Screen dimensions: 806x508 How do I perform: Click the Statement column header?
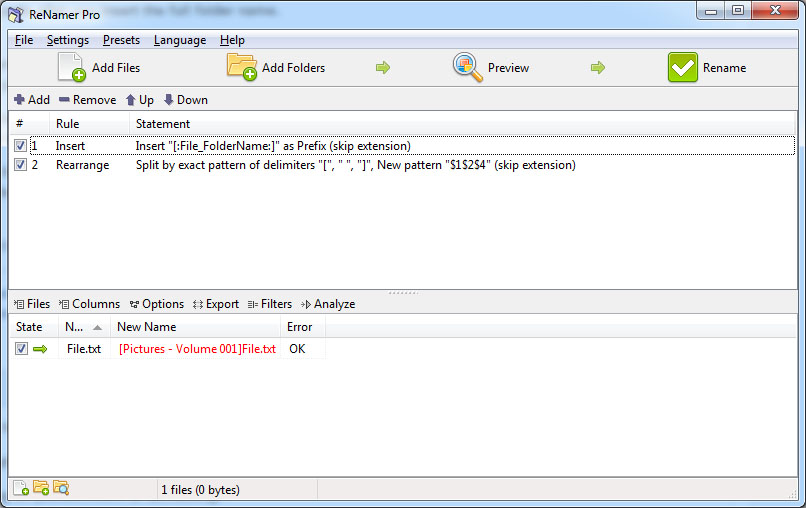point(462,124)
